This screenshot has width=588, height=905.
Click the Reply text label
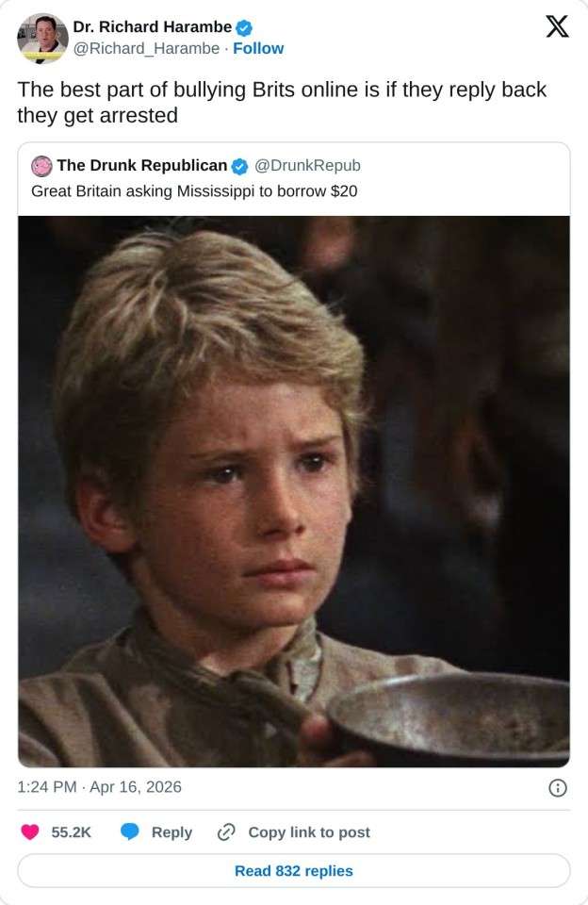pyautogui.click(x=171, y=832)
